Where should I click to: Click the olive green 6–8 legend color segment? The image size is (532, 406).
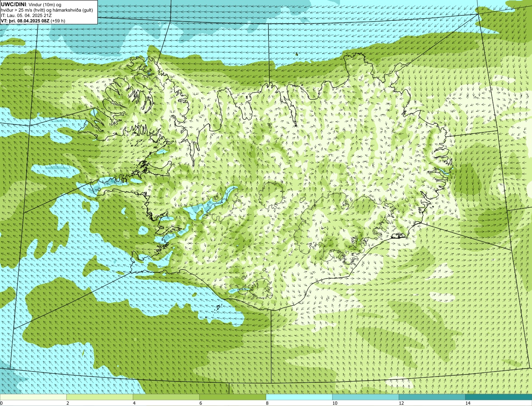(233, 397)
